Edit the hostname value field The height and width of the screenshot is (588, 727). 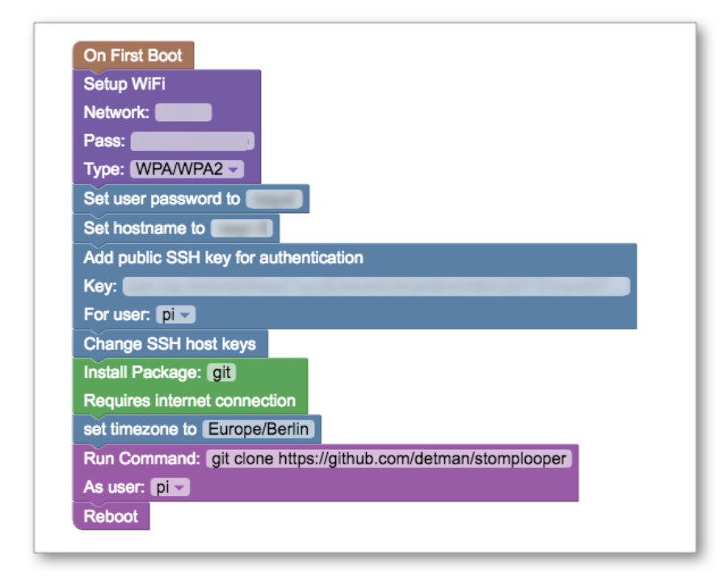[x=239, y=229]
